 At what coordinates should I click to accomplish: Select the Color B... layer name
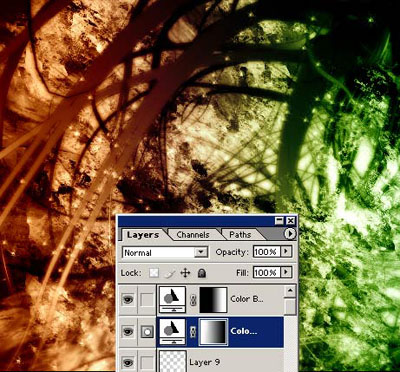coord(247,299)
